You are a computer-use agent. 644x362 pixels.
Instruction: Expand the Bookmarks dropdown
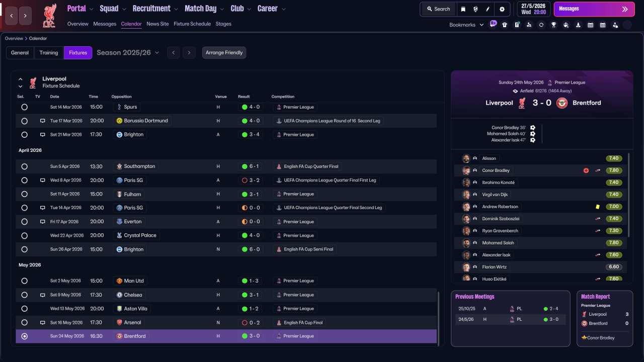point(466,25)
